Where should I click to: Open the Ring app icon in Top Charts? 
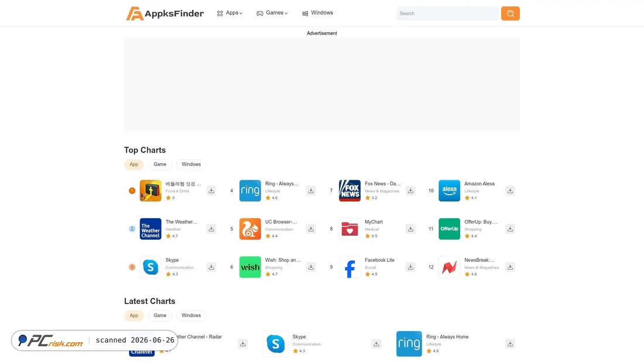pos(250,191)
